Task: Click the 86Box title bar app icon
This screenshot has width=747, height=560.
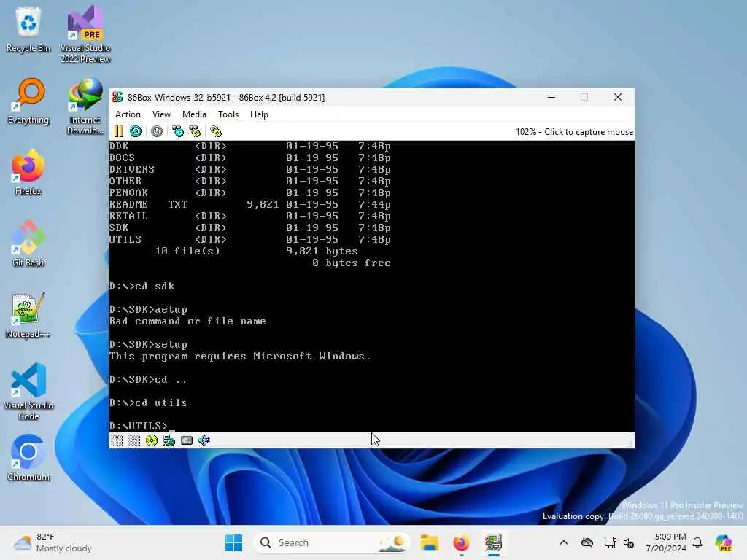Action: 117,97
